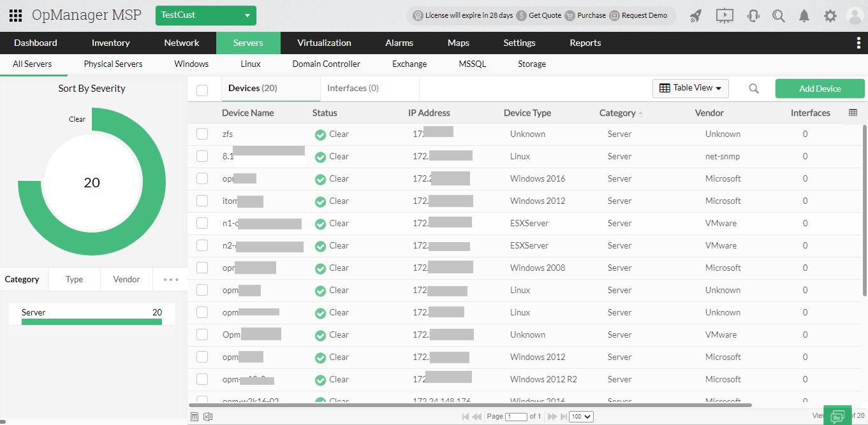Click the rocket quick-start icon

click(x=696, y=16)
